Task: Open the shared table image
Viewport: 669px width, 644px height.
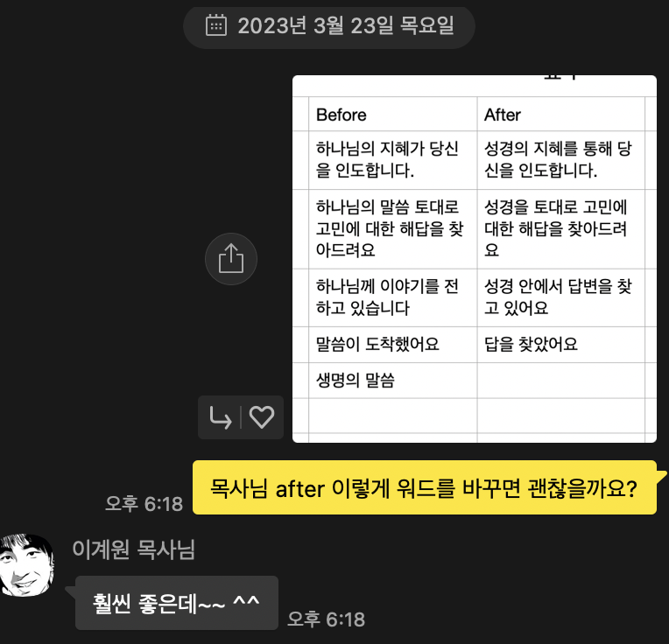Action: (x=474, y=259)
